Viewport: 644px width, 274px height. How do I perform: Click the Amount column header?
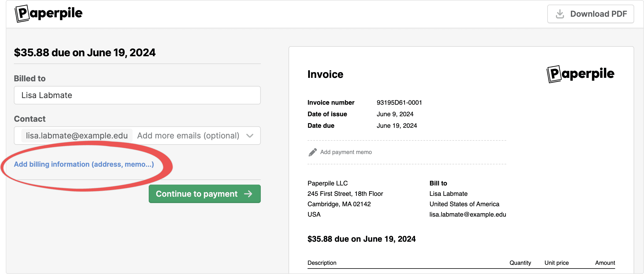click(605, 263)
